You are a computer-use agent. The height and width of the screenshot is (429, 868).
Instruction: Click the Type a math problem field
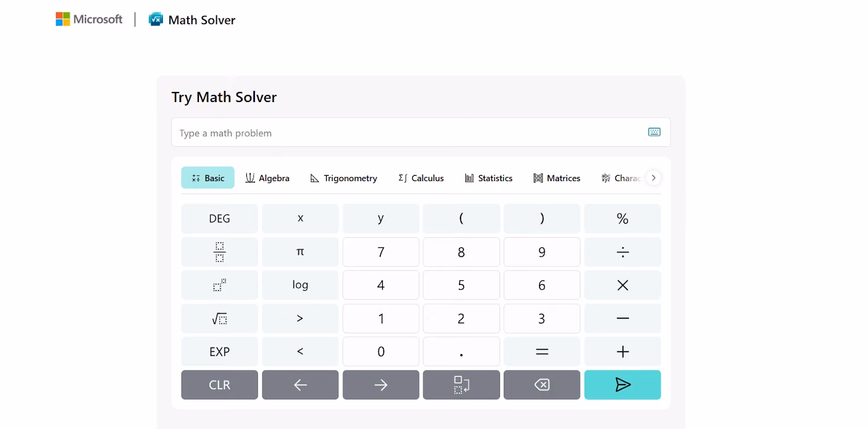[x=421, y=132]
